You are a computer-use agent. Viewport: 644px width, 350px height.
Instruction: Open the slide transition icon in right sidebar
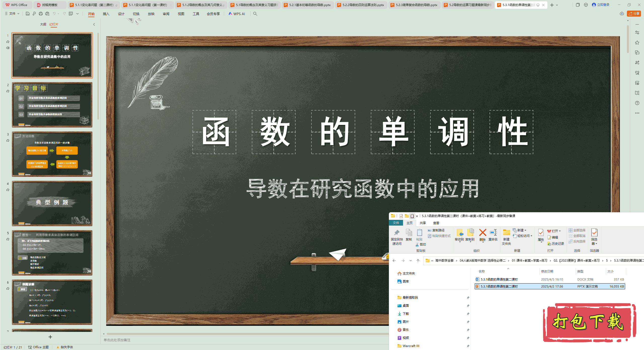click(x=637, y=53)
